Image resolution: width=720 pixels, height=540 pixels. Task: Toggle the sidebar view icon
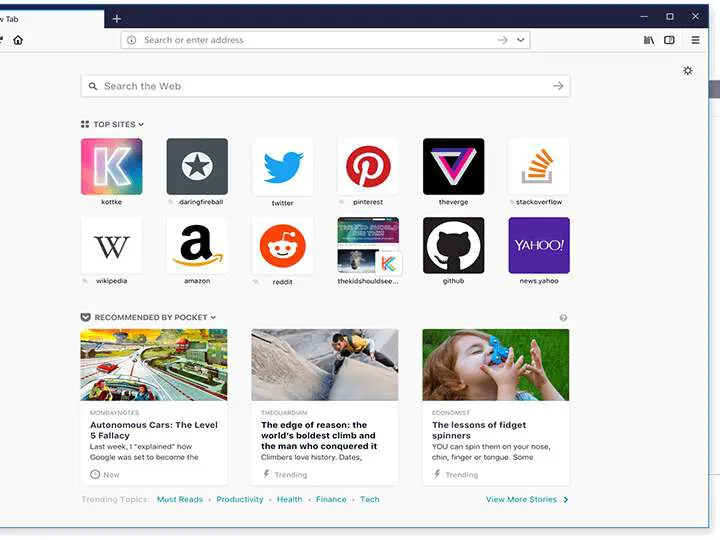tap(669, 40)
